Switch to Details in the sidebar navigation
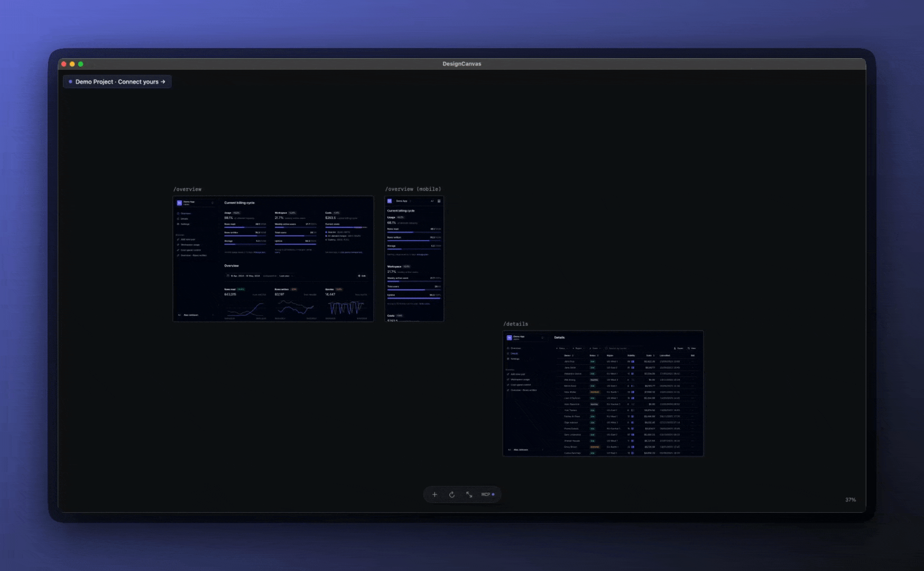Viewport: 924px width, 571px height. (x=186, y=219)
